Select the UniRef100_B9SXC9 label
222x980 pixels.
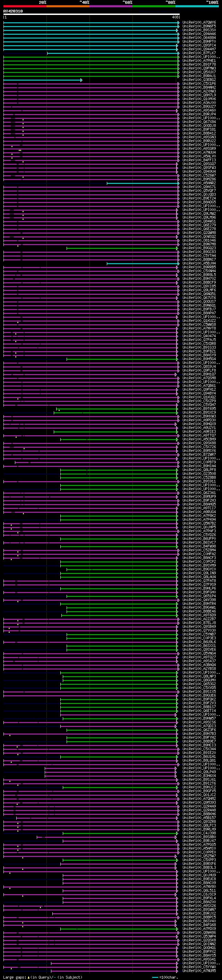point(199,413)
